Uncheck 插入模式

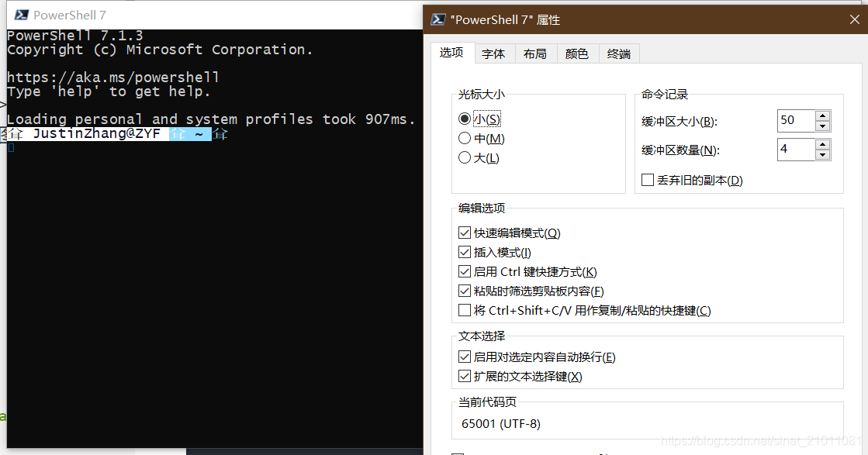[464, 252]
